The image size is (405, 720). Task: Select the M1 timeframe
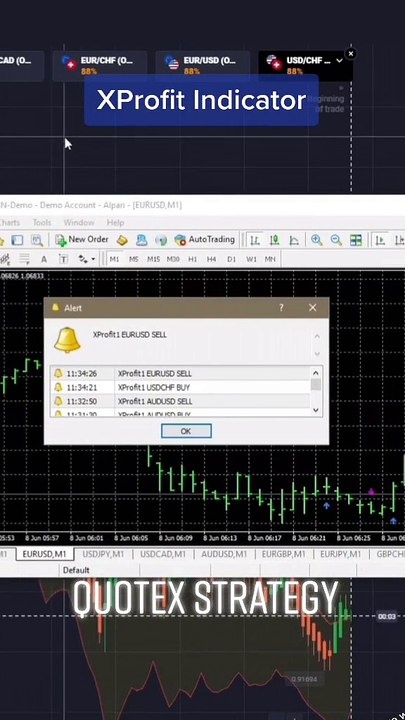click(x=114, y=259)
